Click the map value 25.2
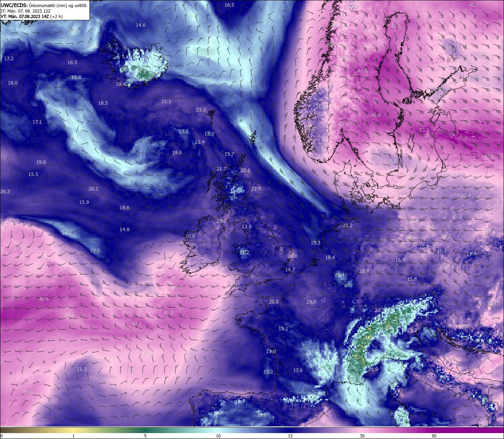The width and height of the screenshot is (504, 439). click(x=412, y=330)
